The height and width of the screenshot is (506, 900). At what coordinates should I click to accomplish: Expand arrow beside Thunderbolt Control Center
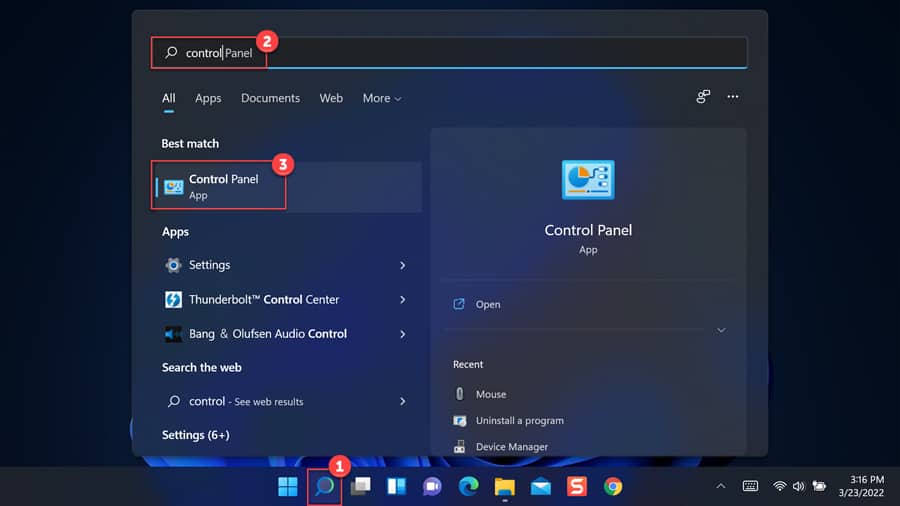402,299
